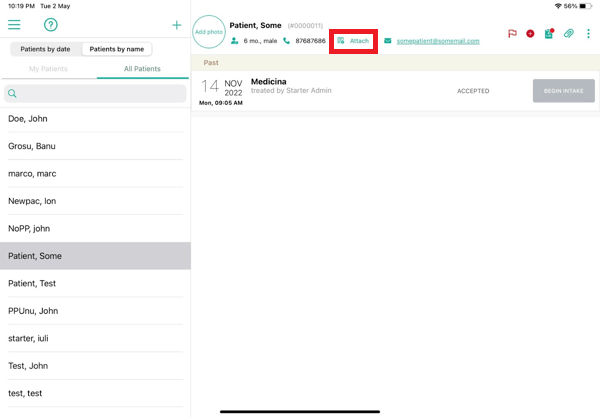
Task: Tap the red plus circle icon
Action: 530,34
